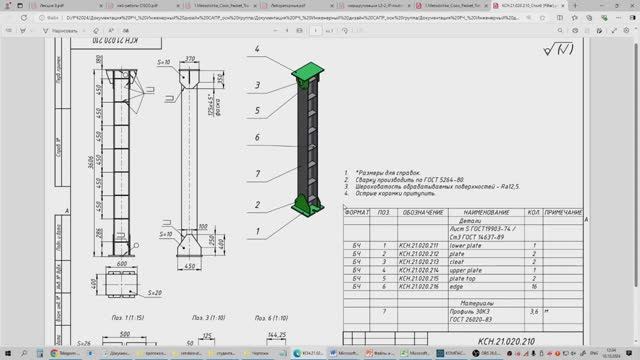The height and width of the screenshot is (360, 640).
Task: Activate the Нарисовать draw tool
Action: pyautogui.click(x=60, y=31)
